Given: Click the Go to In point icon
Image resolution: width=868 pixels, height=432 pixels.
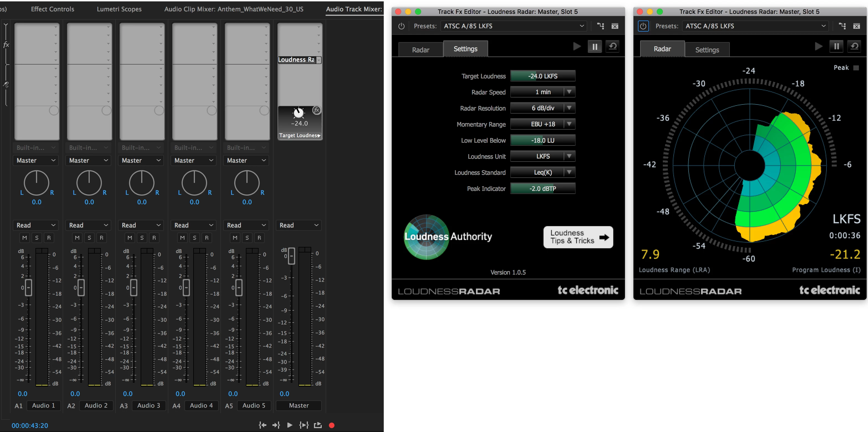Looking at the screenshot, I should point(262,425).
